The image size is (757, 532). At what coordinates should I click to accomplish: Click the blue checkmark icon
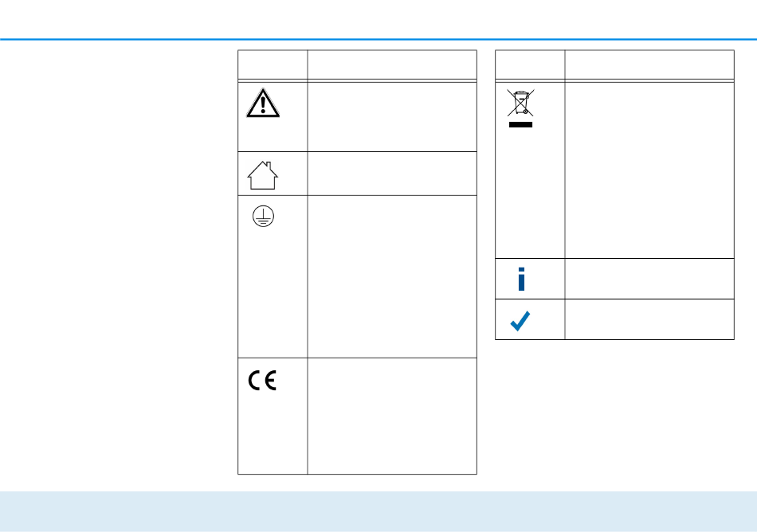tap(520, 320)
